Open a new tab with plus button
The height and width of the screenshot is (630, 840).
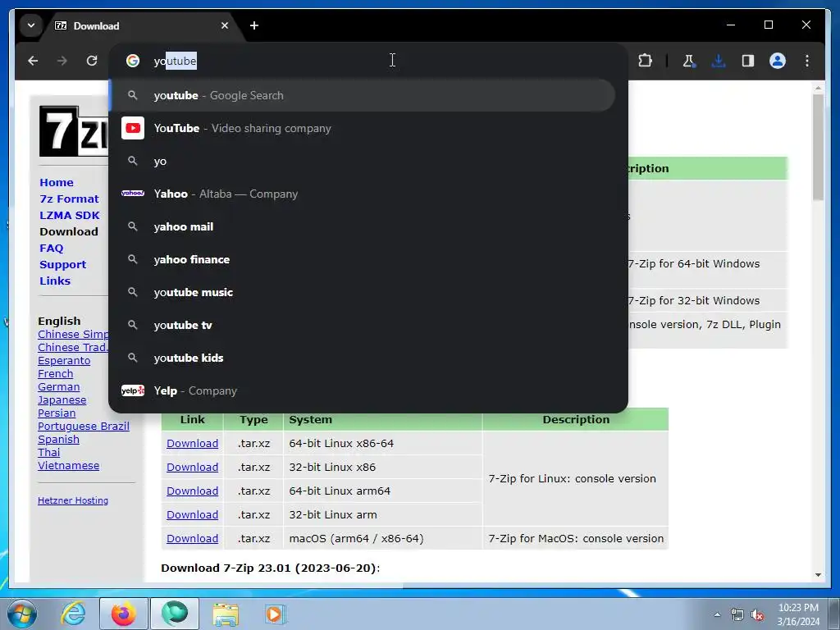(x=254, y=25)
